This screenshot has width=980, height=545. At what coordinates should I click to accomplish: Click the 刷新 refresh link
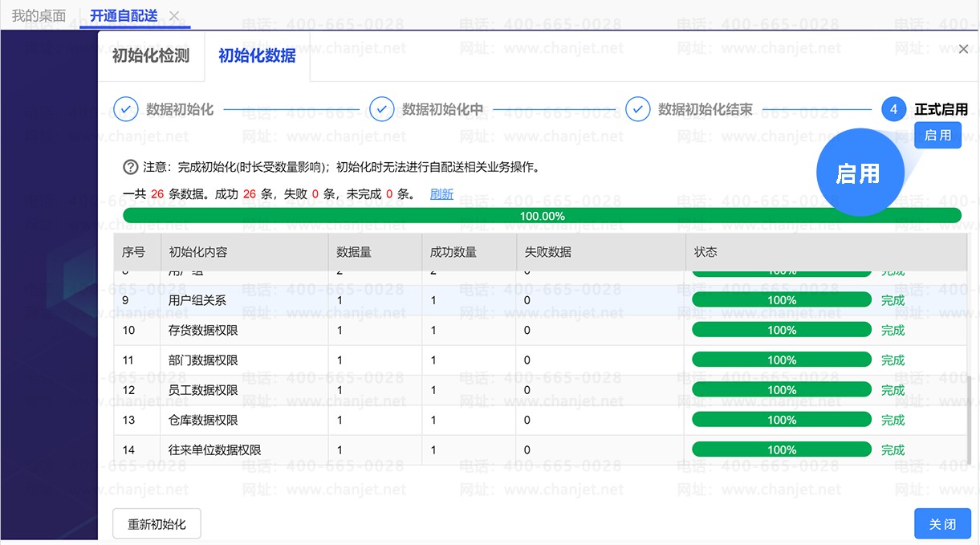pyautogui.click(x=441, y=194)
